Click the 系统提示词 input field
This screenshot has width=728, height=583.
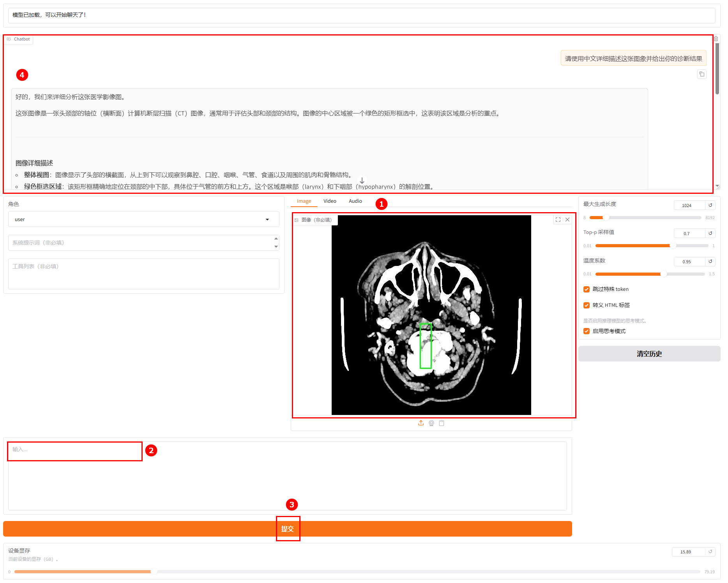click(x=140, y=243)
